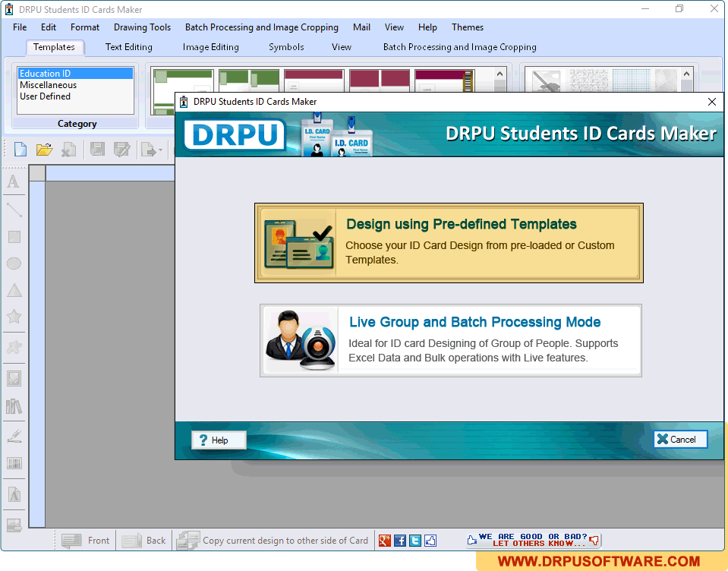Switch to the Symbols tab
Viewport: 728px width, 571px height.
click(286, 47)
